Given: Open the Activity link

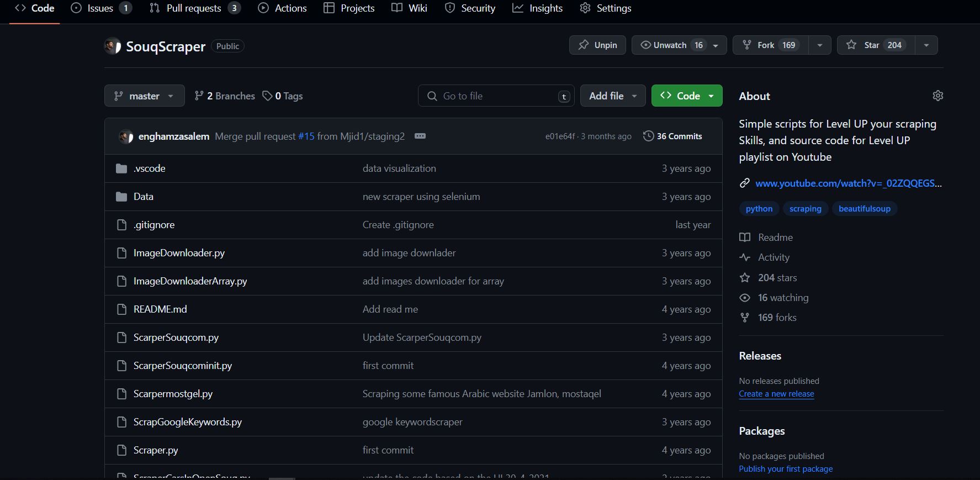Looking at the screenshot, I should [774, 257].
